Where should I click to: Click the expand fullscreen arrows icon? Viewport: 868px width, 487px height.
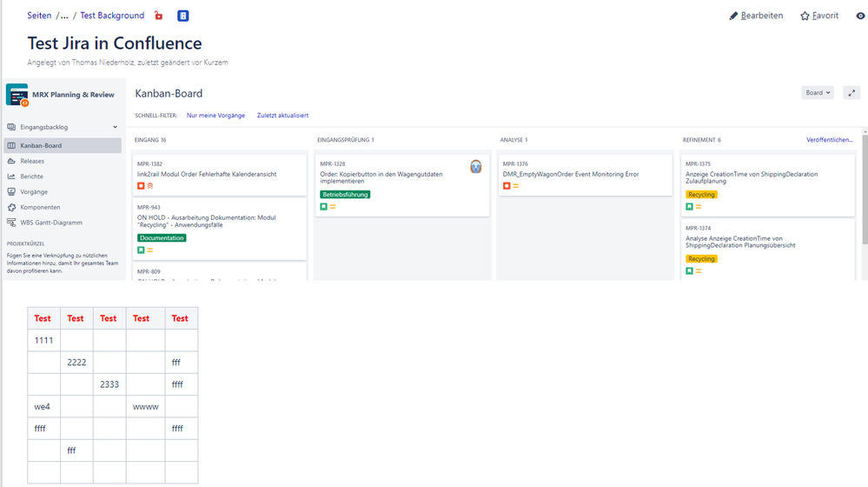pos(851,92)
